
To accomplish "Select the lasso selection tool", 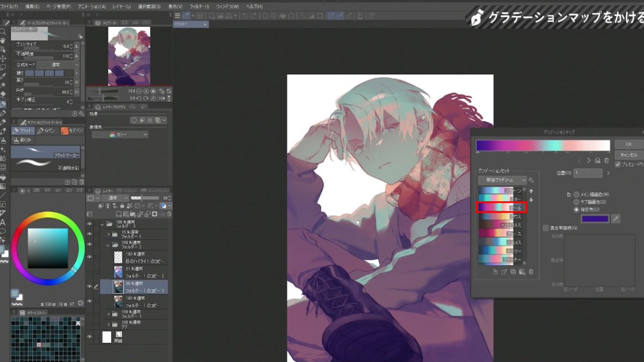I will 3,67.
